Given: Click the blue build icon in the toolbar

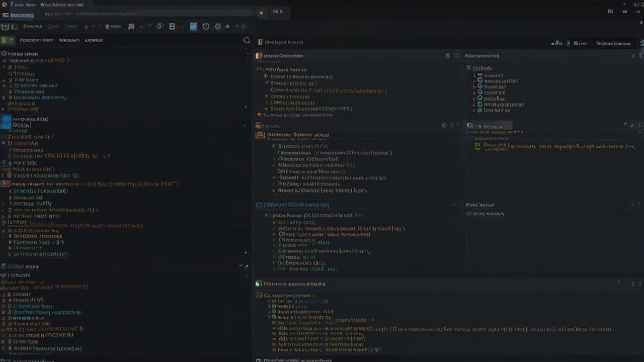Looking at the screenshot, I should coord(194,26).
